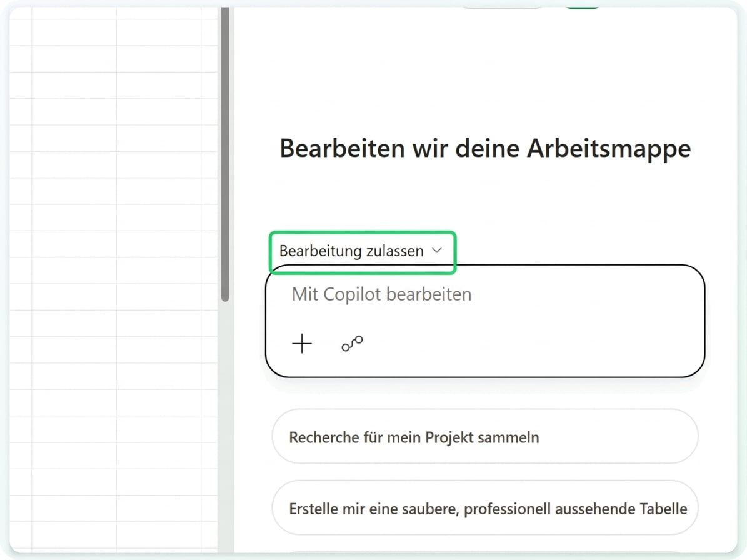Click the connector tools icon beside the plus

click(352, 343)
